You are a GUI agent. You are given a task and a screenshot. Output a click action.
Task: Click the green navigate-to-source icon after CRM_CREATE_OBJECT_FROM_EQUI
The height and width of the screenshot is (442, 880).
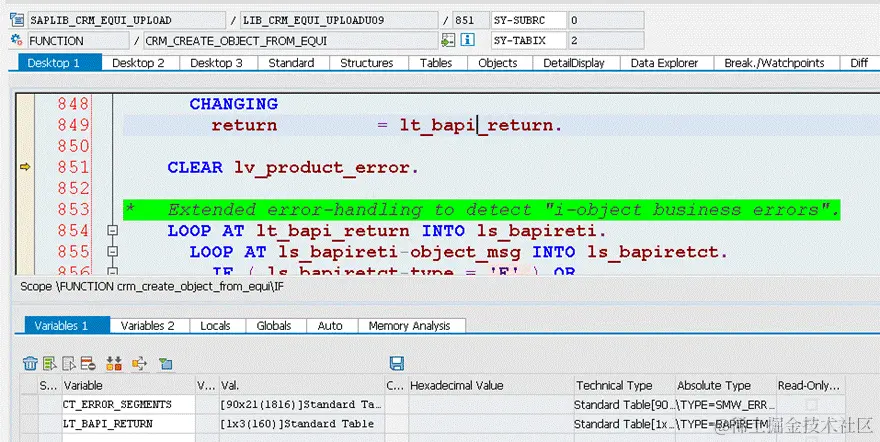pos(448,40)
